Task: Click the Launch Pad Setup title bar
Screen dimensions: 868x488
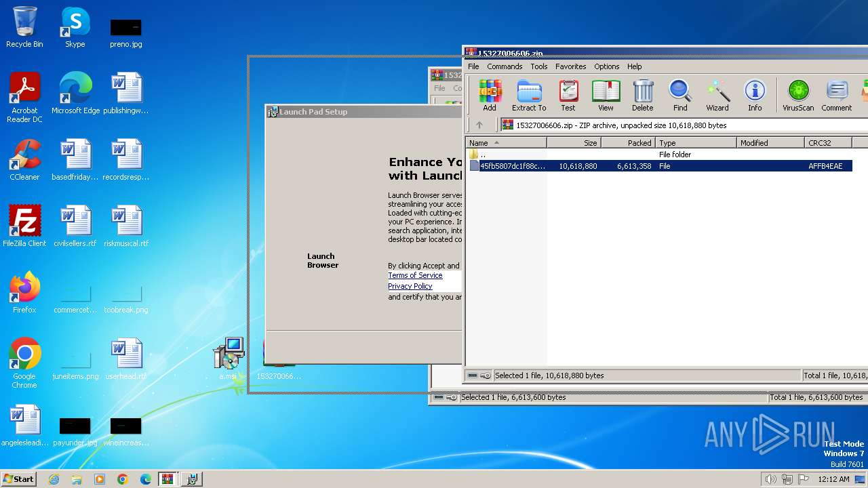Action: pyautogui.click(x=363, y=112)
